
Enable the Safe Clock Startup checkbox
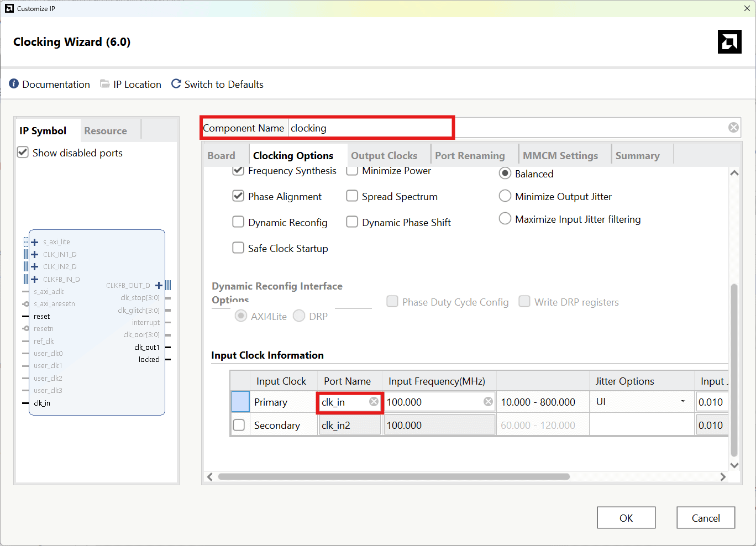pos(238,248)
